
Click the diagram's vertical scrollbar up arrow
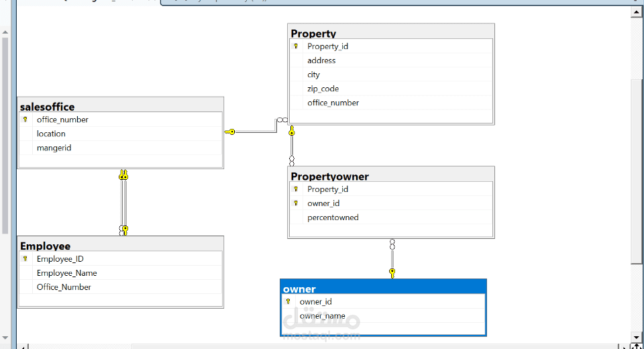(x=636, y=12)
